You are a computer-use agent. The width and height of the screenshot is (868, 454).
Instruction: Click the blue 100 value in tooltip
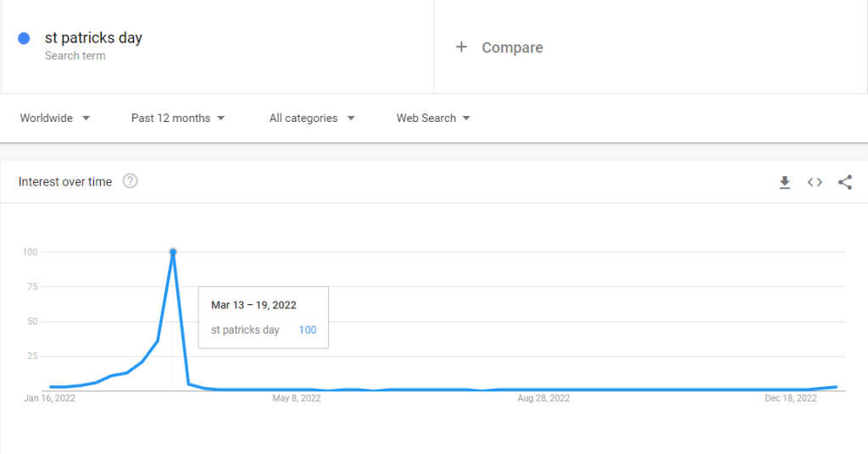[307, 330]
